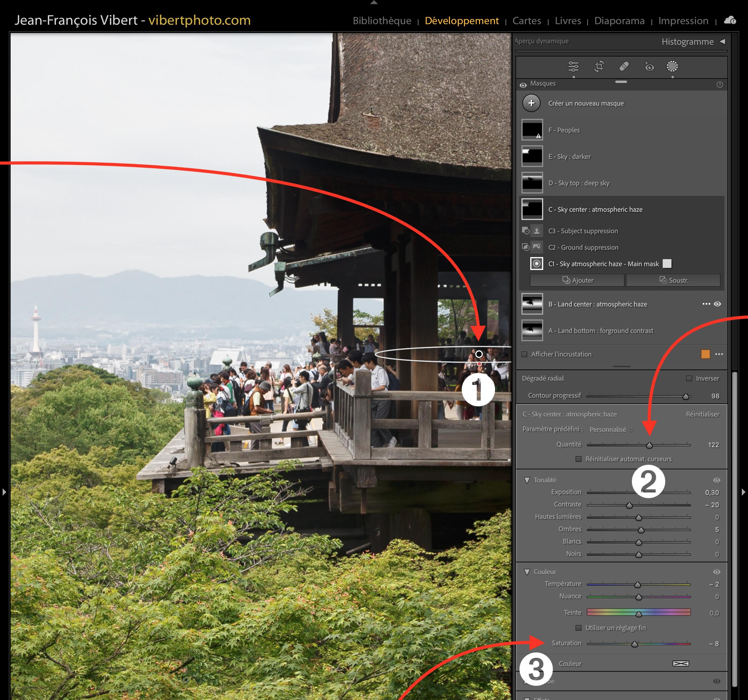
Task: Open the Cartes module
Action: click(526, 21)
